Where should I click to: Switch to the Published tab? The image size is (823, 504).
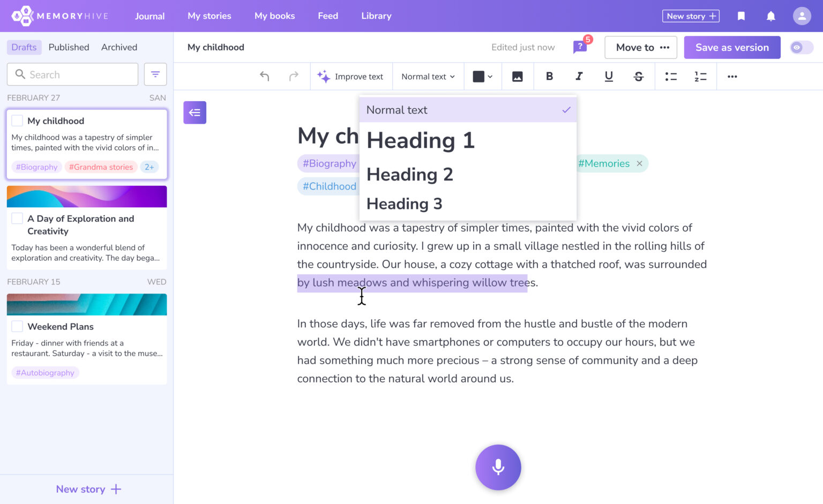(x=69, y=47)
